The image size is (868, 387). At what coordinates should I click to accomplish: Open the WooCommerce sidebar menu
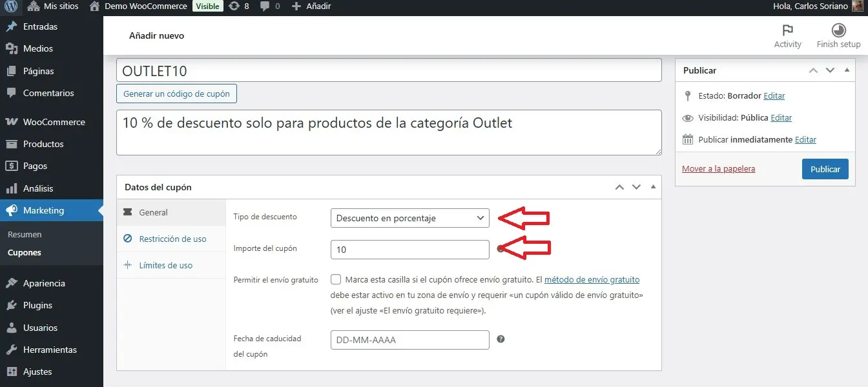(x=54, y=122)
